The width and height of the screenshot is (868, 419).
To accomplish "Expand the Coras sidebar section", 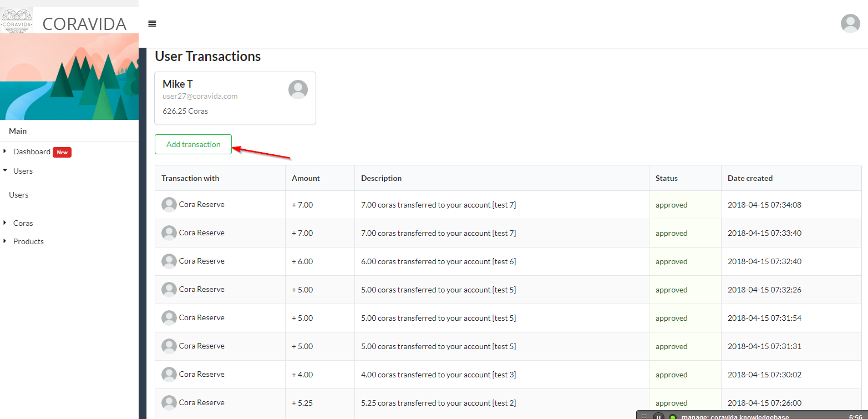I will 5,223.
